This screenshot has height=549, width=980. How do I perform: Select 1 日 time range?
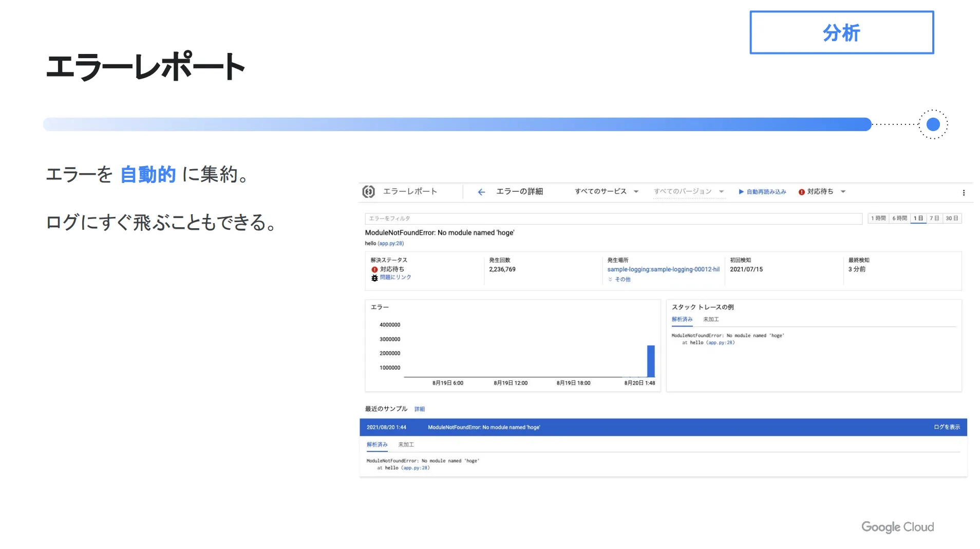coord(918,218)
